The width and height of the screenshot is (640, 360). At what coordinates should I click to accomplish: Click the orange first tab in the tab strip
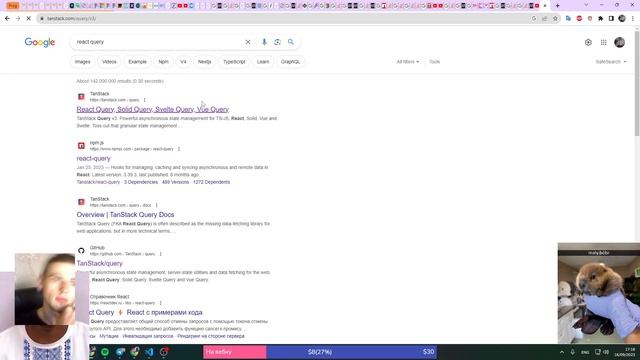(13, 6)
